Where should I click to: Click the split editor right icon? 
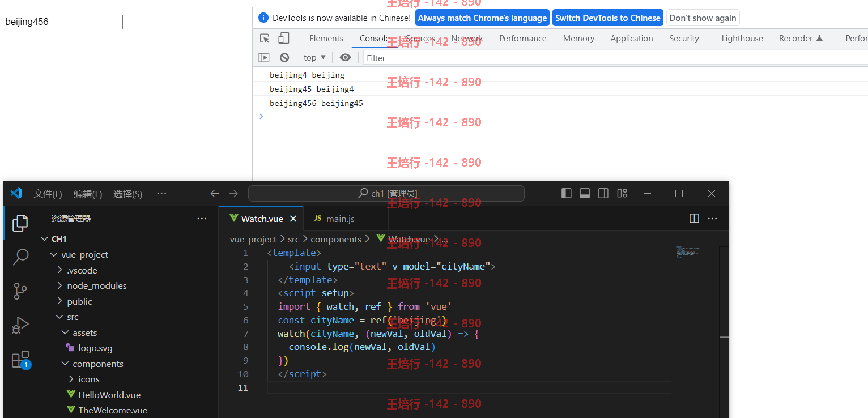click(x=694, y=219)
